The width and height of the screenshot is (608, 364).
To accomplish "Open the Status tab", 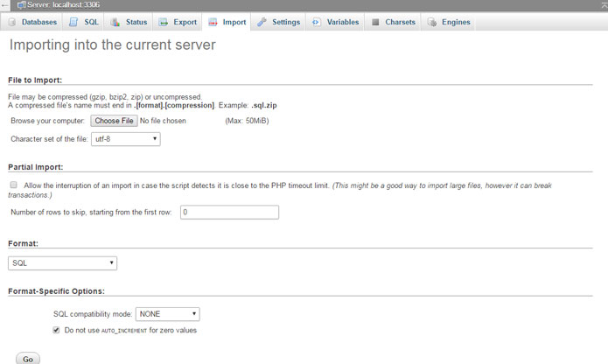I will [129, 22].
